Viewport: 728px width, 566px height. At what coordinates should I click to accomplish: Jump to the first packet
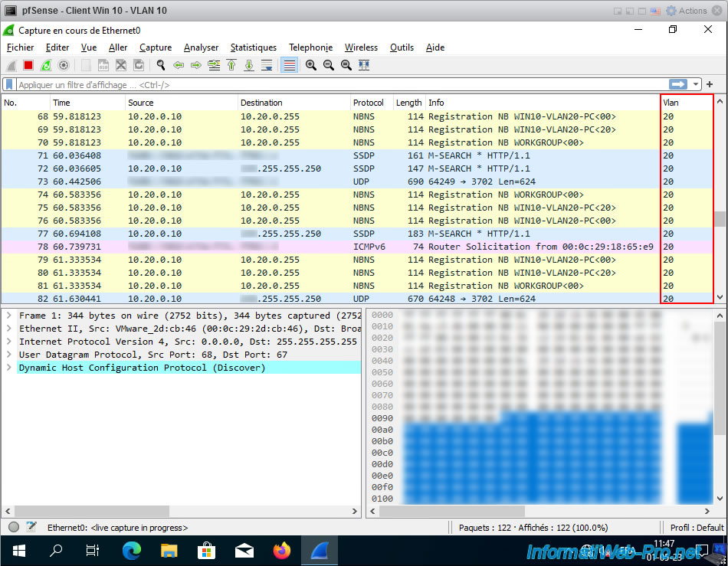point(231,66)
